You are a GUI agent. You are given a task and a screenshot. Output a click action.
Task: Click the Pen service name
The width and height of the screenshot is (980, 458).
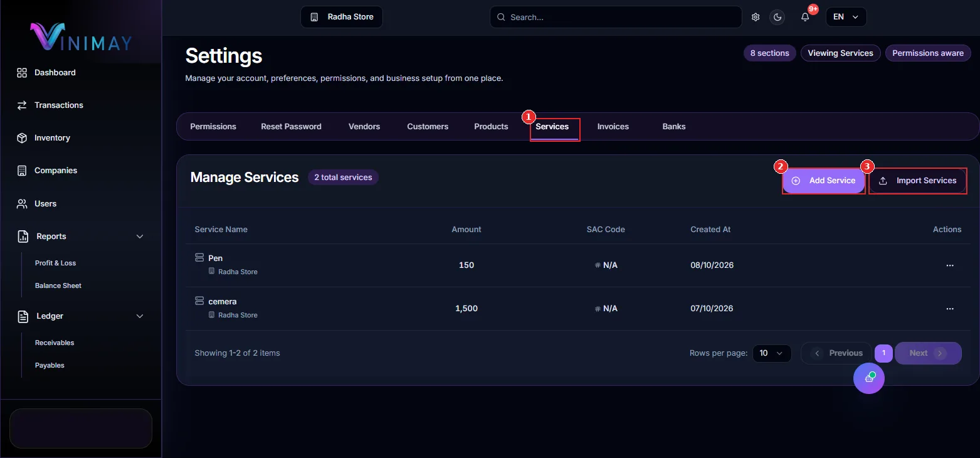point(216,258)
